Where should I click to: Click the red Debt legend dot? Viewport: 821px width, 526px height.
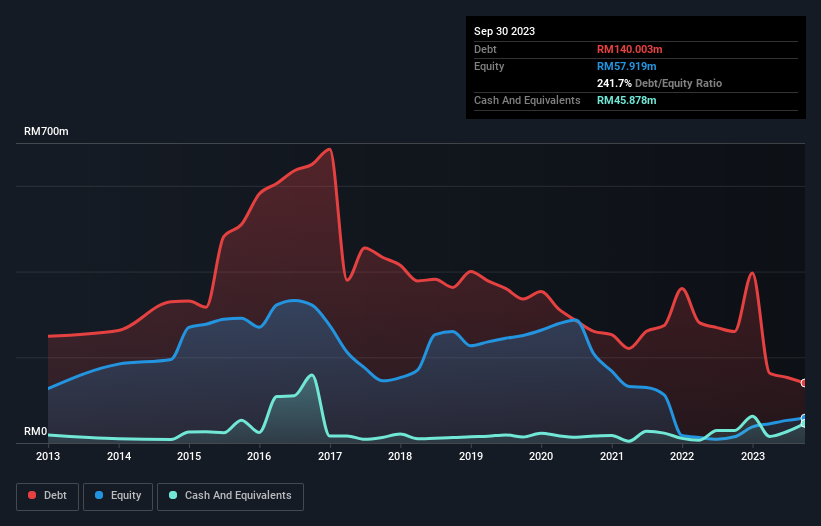(32, 495)
